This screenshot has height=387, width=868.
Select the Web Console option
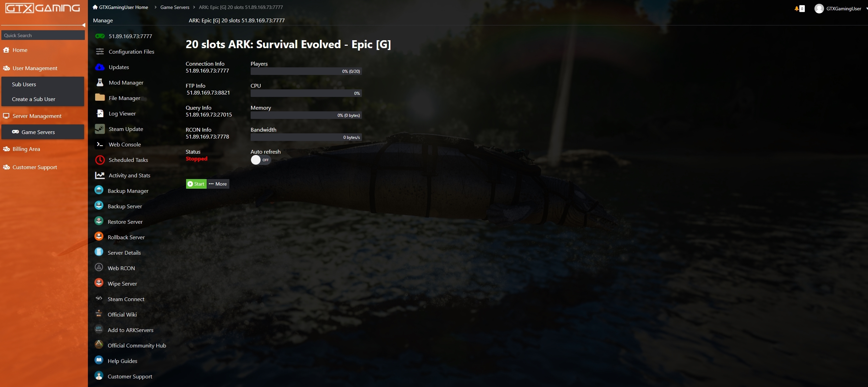click(x=125, y=145)
